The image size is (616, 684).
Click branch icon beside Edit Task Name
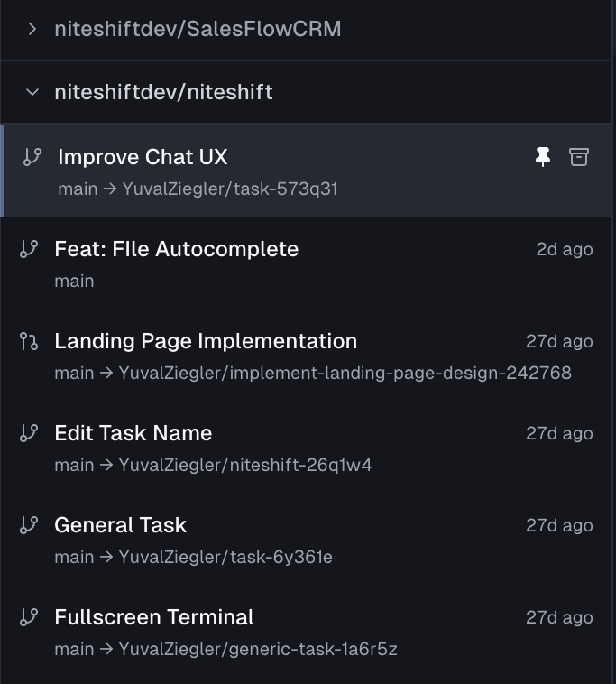[29, 433]
